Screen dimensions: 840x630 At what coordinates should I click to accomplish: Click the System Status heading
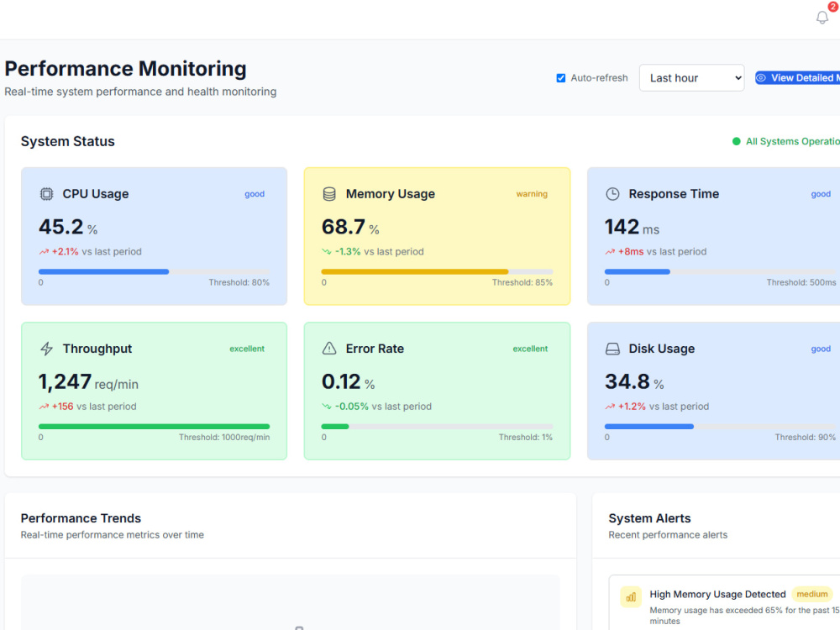67,141
